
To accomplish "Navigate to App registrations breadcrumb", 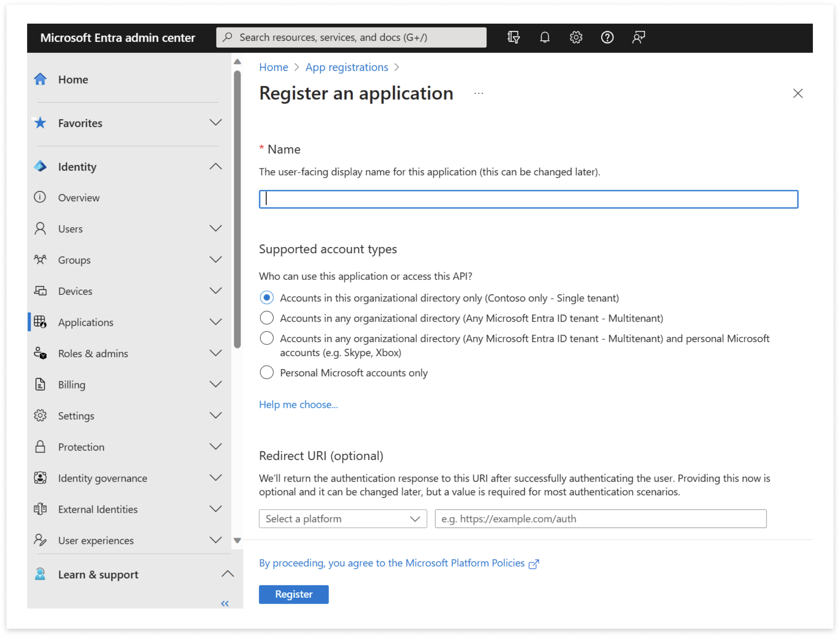I will point(346,67).
